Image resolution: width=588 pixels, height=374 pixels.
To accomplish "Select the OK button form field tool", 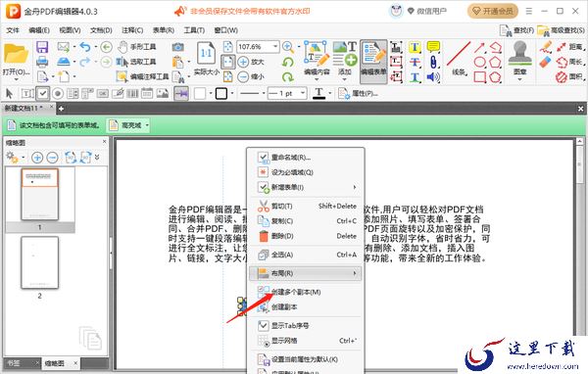I will tap(102, 93).
